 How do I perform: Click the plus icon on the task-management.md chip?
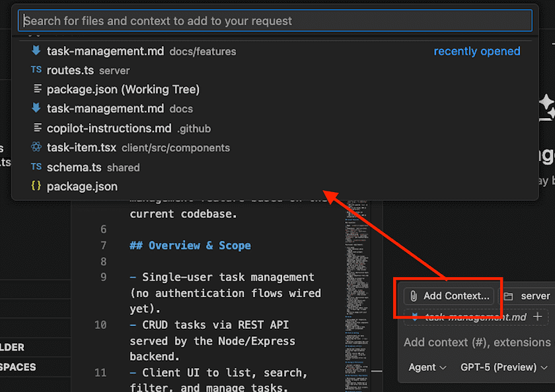click(538, 317)
